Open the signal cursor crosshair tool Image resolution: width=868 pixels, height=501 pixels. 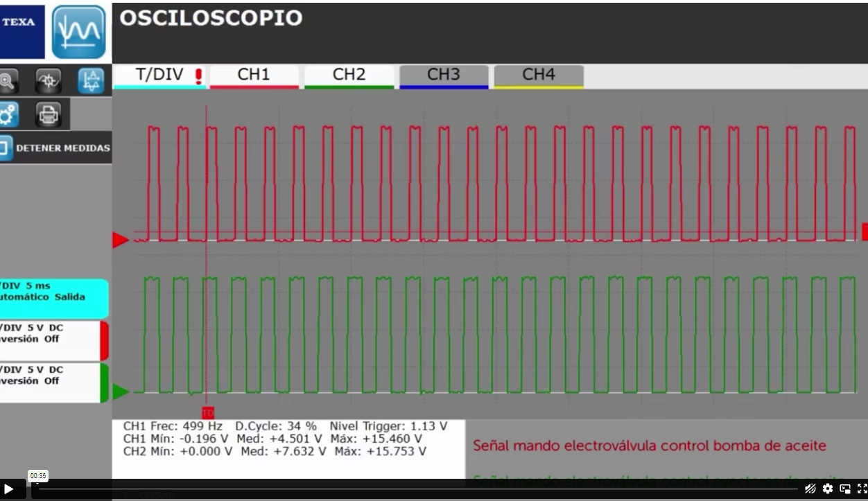pyautogui.click(x=48, y=81)
